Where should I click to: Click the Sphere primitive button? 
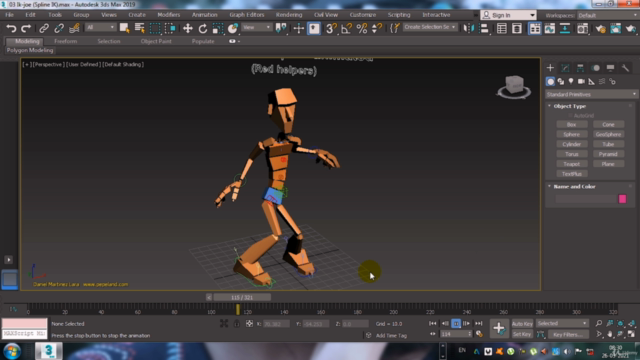coord(571,134)
